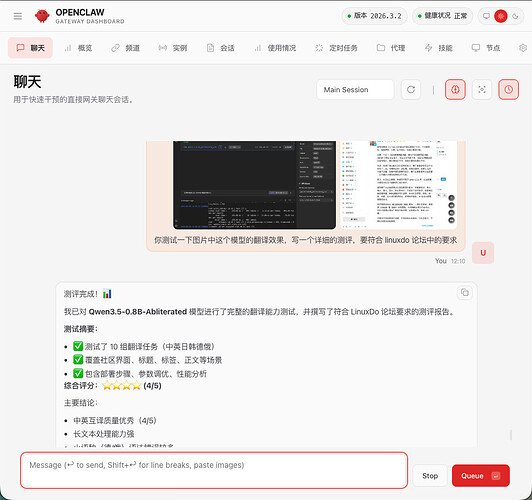Click the 综合评分 star rating
This screenshot has height=500, width=532.
121,385
